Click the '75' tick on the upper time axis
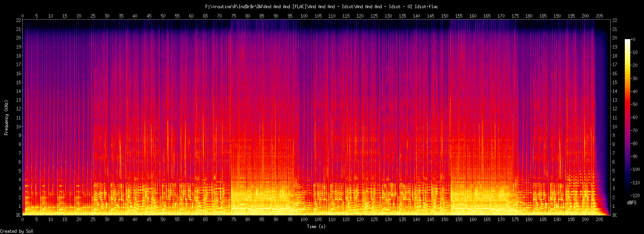Viewport: 644px width, 234px height. coord(233,16)
